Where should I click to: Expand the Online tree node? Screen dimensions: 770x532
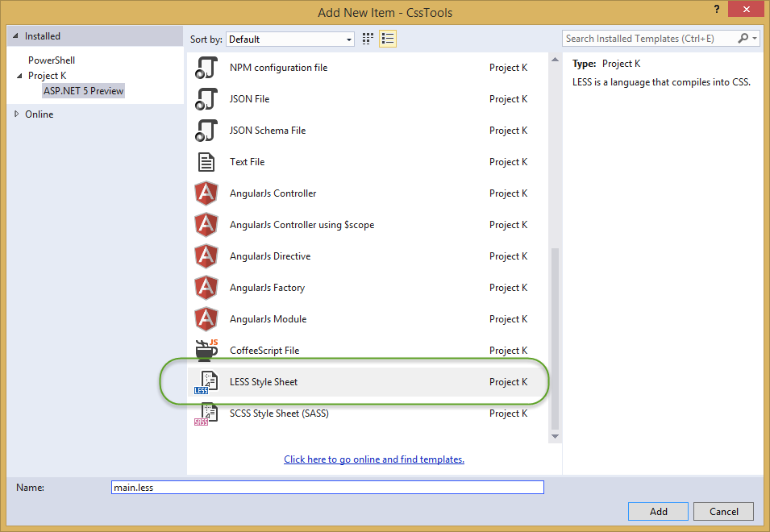[16, 114]
